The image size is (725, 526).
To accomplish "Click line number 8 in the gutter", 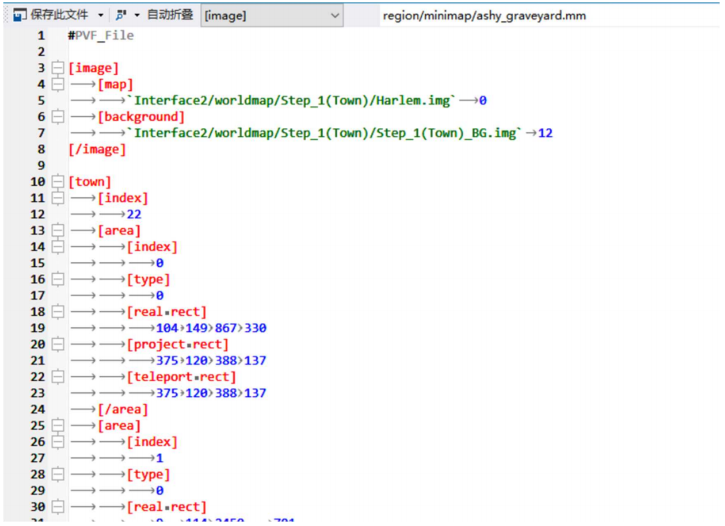I will 41,149.
